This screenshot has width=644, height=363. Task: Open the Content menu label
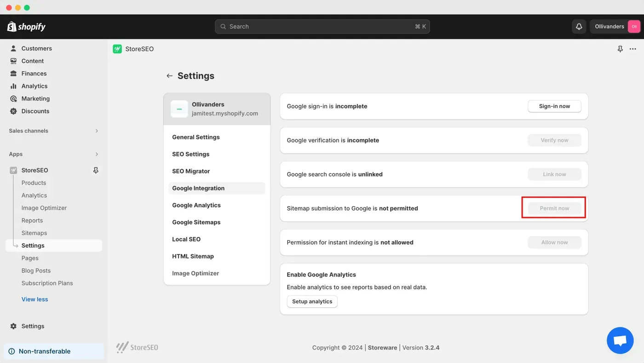(33, 61)
